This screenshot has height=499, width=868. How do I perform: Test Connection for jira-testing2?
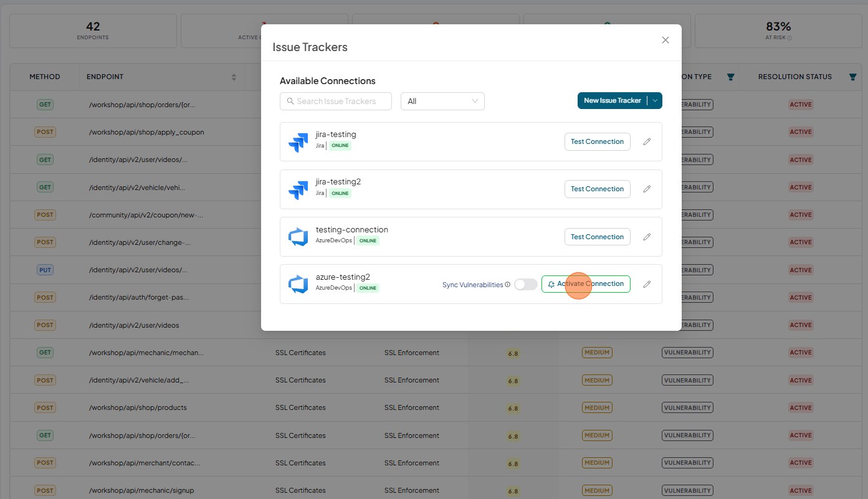597,189
